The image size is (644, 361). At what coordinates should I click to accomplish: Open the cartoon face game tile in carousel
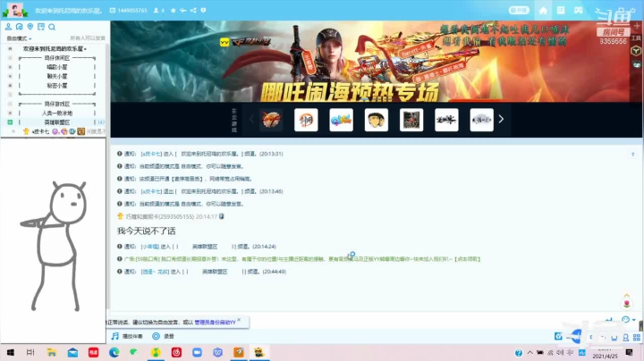[377, 120]
